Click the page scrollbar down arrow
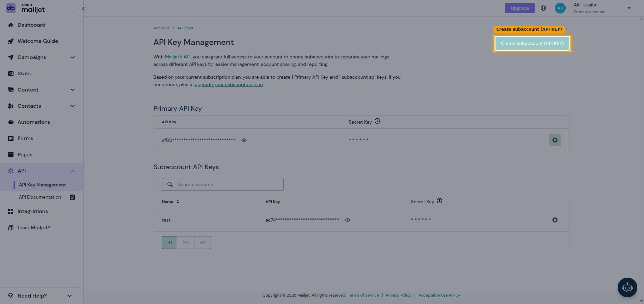The image size is (644, 304). pyautogui.click(x=641, y=301)
